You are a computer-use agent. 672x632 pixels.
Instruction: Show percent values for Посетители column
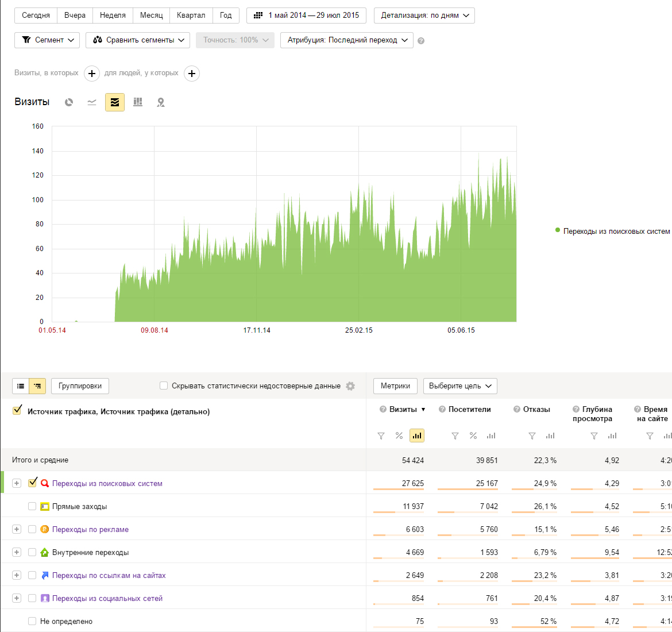(x=473, y=436)
